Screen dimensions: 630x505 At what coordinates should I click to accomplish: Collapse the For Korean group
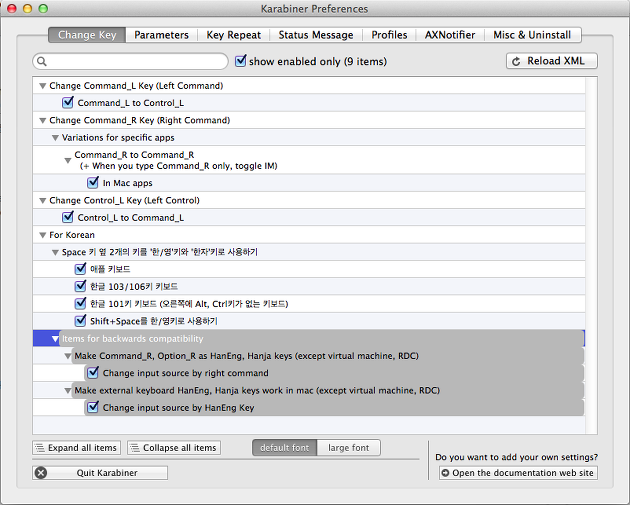pos(43,235)
